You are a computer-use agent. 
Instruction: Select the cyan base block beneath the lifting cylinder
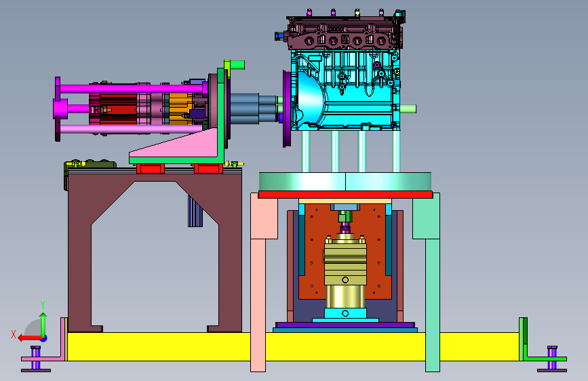(x=345, y=315)
